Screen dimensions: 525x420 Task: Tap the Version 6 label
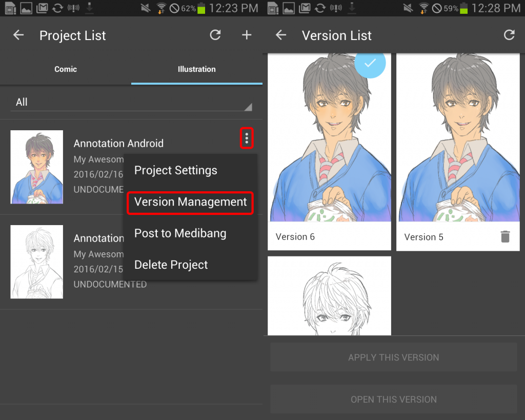[x=295, y=237]
